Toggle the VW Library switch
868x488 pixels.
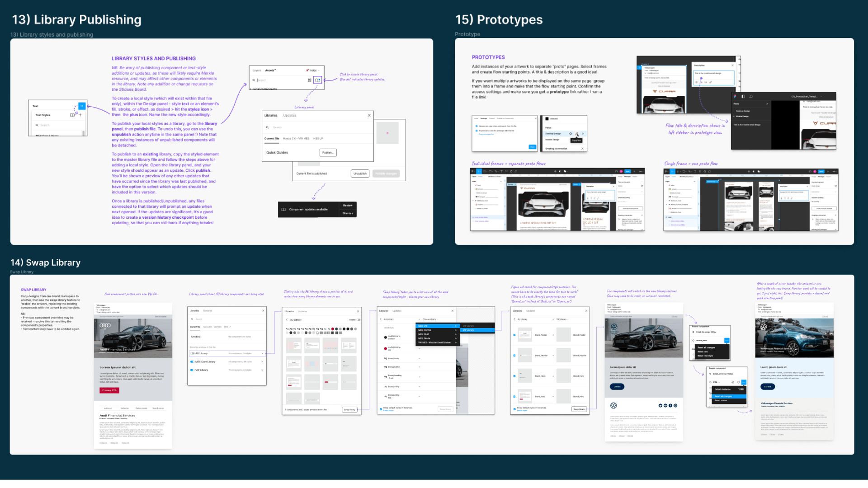pos(192,370)
